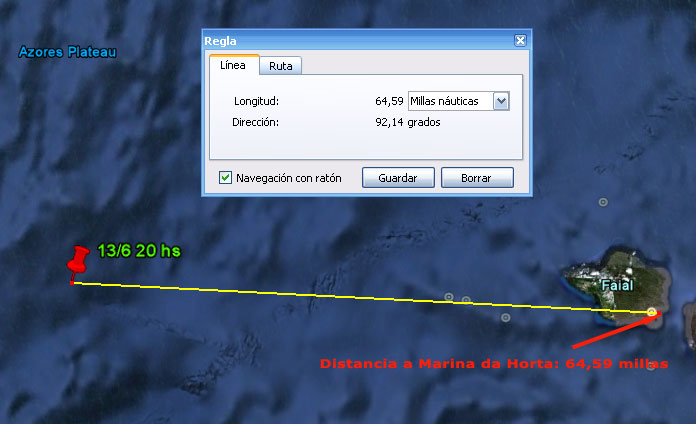
Task: Click the Azores Plateau map label
Action: (67, 51)
